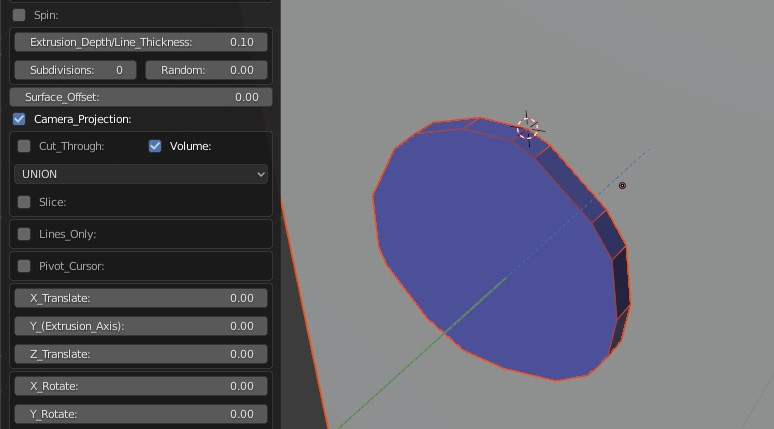Click the Random value field
Viewport: 774px width, 429px height.
tap(206, 70)
